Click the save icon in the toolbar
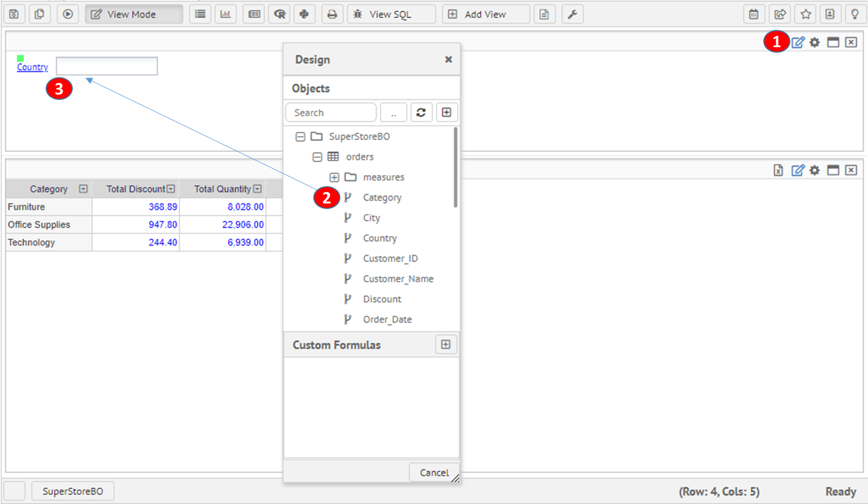The height and width of the screenshot is (504, 868). (14, 14)
